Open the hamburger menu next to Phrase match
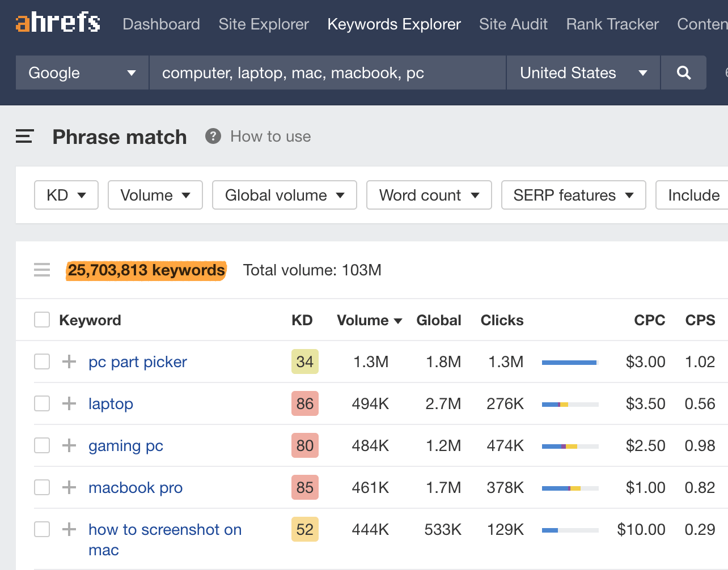728x570 pixels. 24,136
